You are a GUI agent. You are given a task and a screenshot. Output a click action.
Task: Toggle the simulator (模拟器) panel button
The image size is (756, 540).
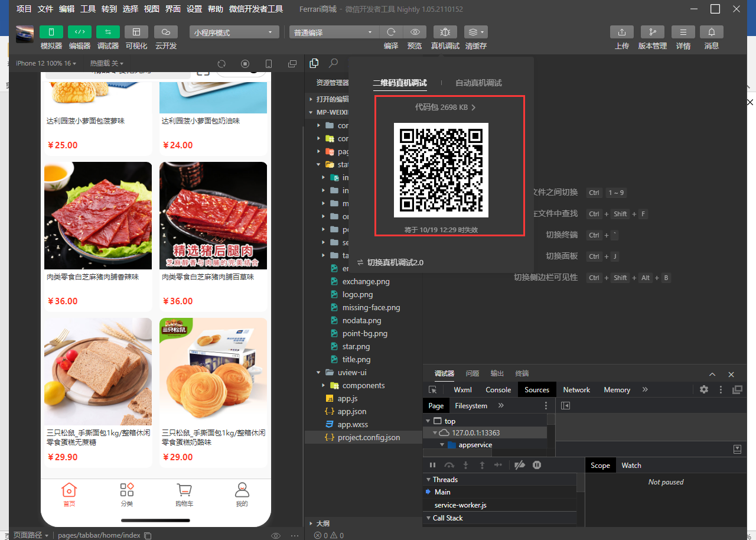tap(51, 32)
